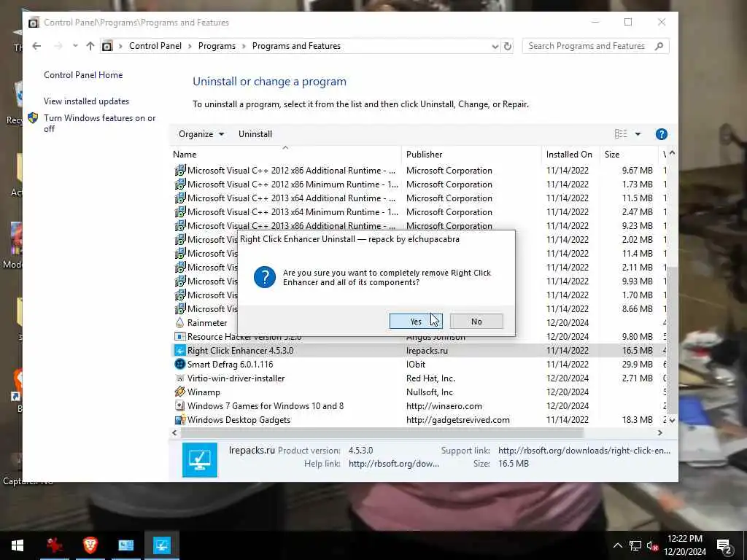
Task: Open the Control Panel taskbar icon
Action: pos(126,545)
